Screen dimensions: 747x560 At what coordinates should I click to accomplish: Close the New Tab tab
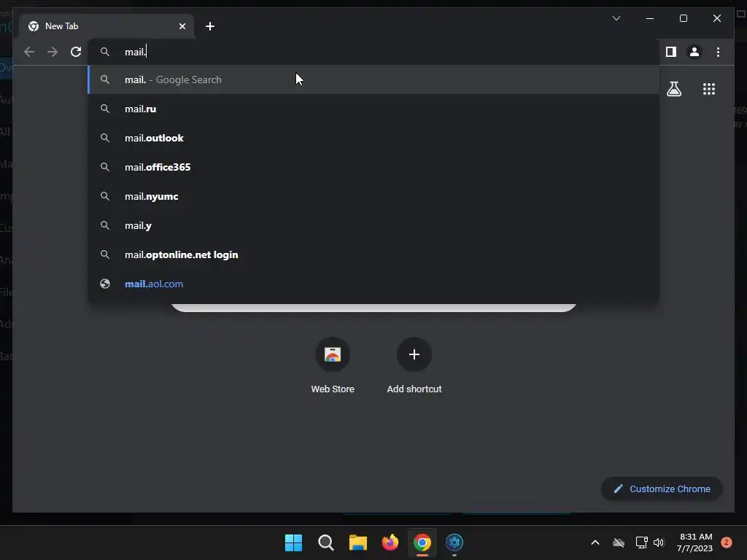[182, 26]
